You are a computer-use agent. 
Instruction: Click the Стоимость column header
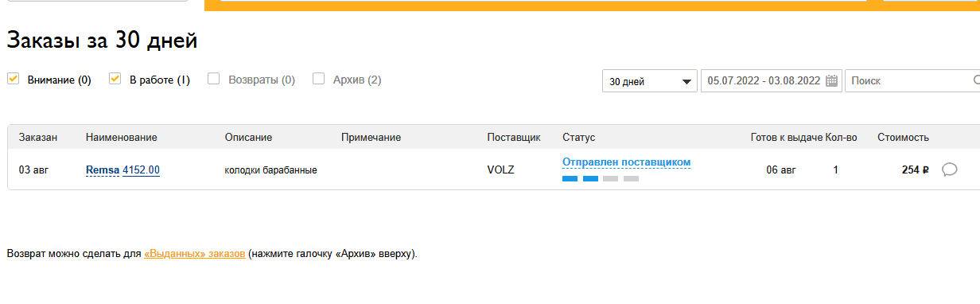pyautogui.click(x=903, y=138)
